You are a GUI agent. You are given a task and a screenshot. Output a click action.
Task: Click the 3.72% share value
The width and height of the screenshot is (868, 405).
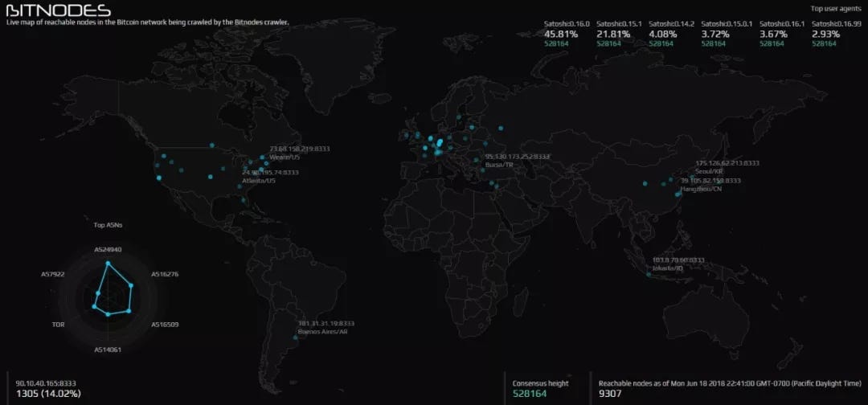point(715,35)
